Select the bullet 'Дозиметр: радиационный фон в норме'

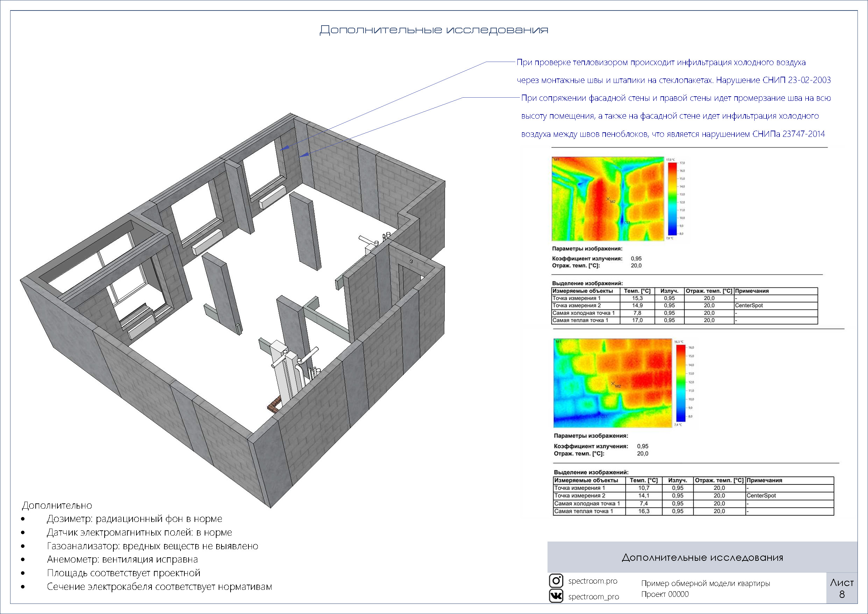pyautogui.click(x=134, y=519)
